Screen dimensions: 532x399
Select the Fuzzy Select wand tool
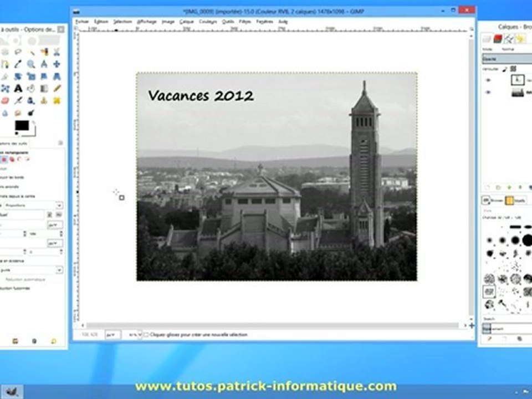pyautogui.click(x=31, y=52)
